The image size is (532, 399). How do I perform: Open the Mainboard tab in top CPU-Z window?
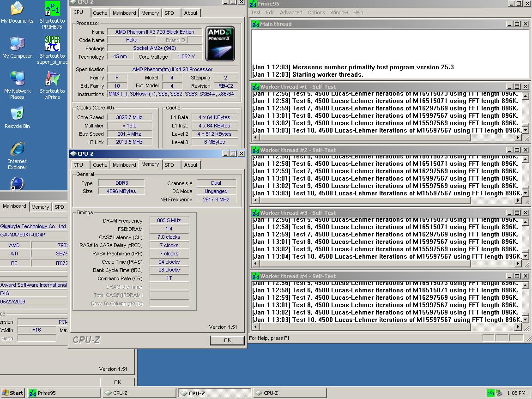124,13
